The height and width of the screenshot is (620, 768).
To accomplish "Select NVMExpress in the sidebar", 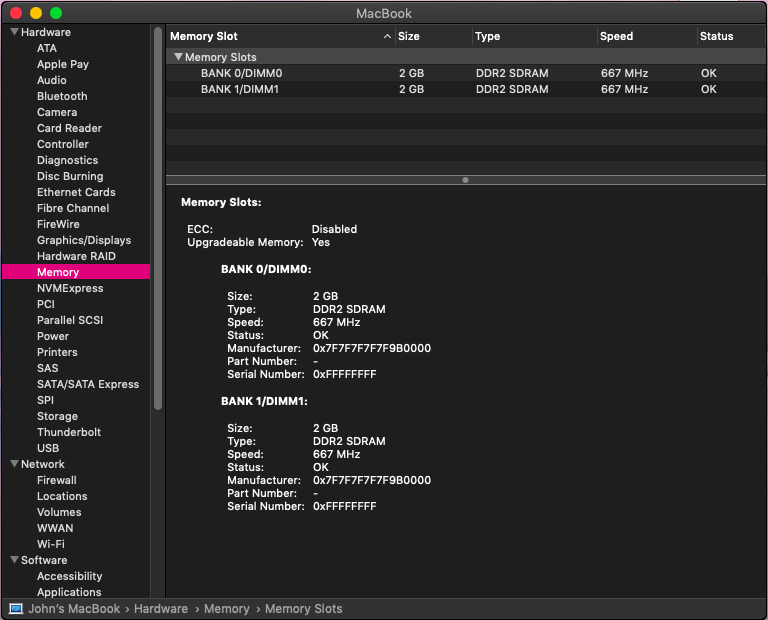I will pyautogui.click(x=70, y=288).
